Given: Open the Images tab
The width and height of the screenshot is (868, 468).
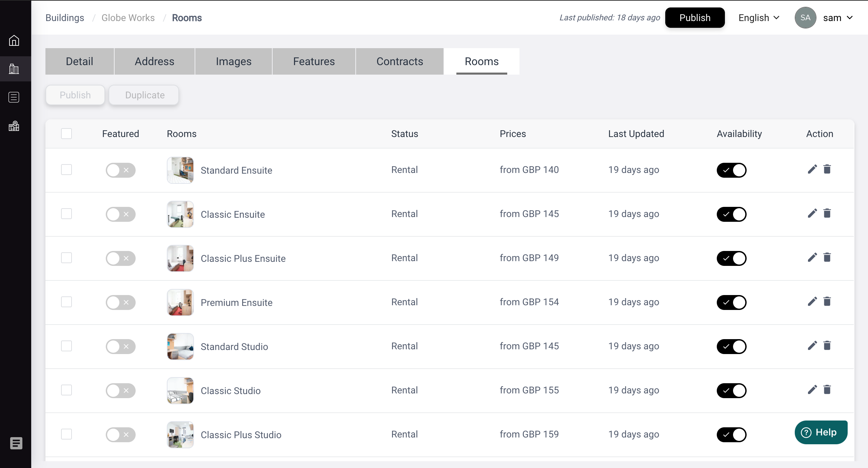Looking at the screenshot, I should pos(233,61).
